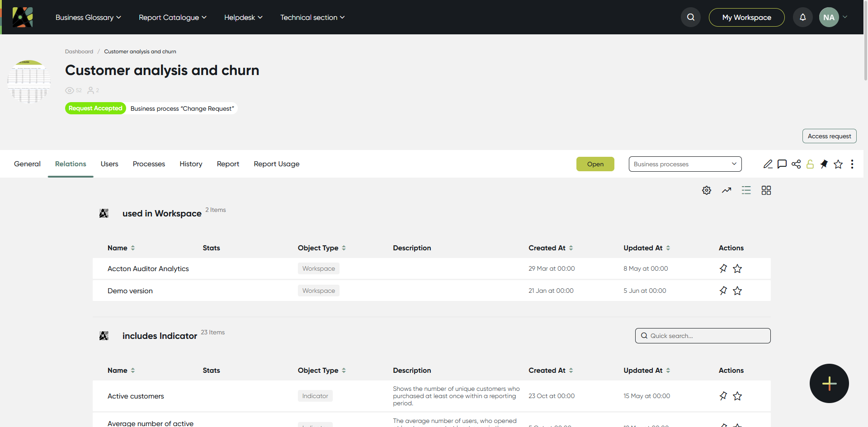Viewport: 868px width, 427px height.
Task: Click the users count person icon
Action: coord(91,90)
